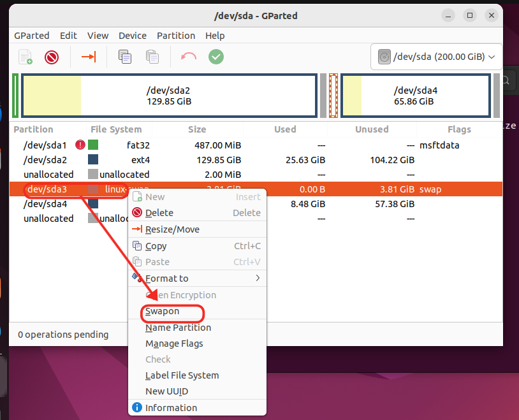The image size is (519, 420).
Task: Open the /dev/sda (200.00 GiB) device selector
Action: click(436, 57)
